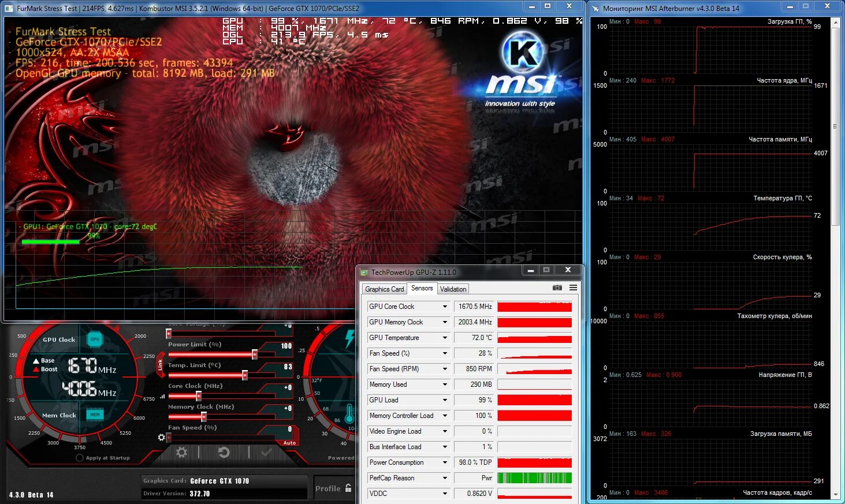
Task: Expand GPU Load sensor dropdown
Action: 445,400
